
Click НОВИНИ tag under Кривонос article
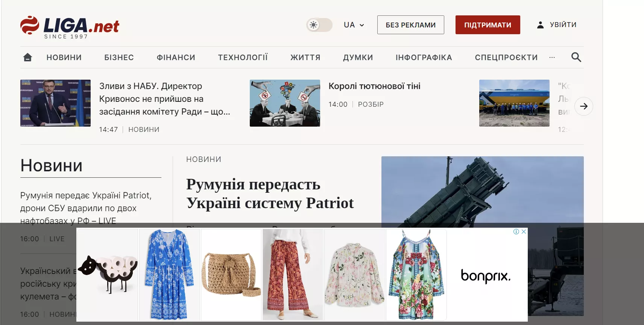144,130
